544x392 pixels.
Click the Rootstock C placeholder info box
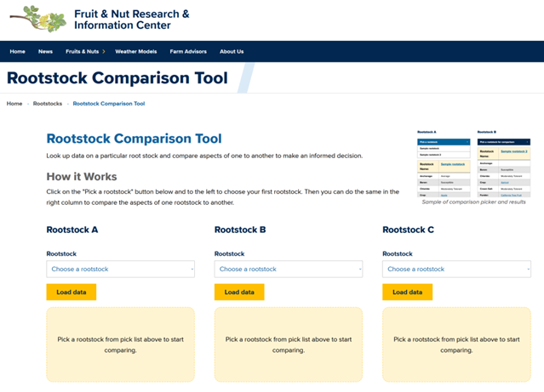456,344
